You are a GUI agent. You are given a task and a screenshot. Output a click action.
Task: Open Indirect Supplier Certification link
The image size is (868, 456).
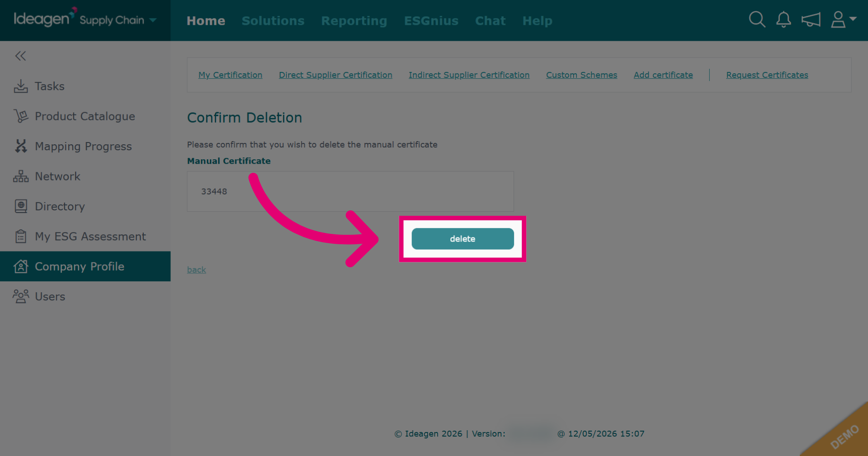[x=469, y=75]
